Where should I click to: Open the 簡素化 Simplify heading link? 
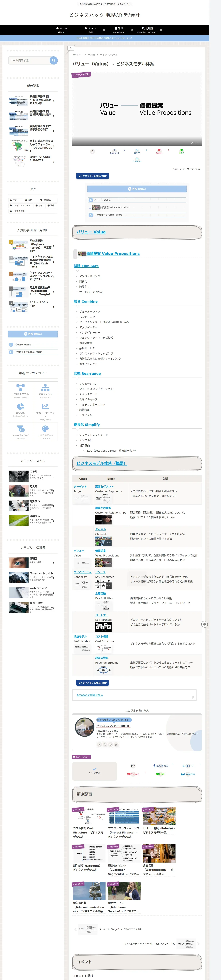click(87, 425)
